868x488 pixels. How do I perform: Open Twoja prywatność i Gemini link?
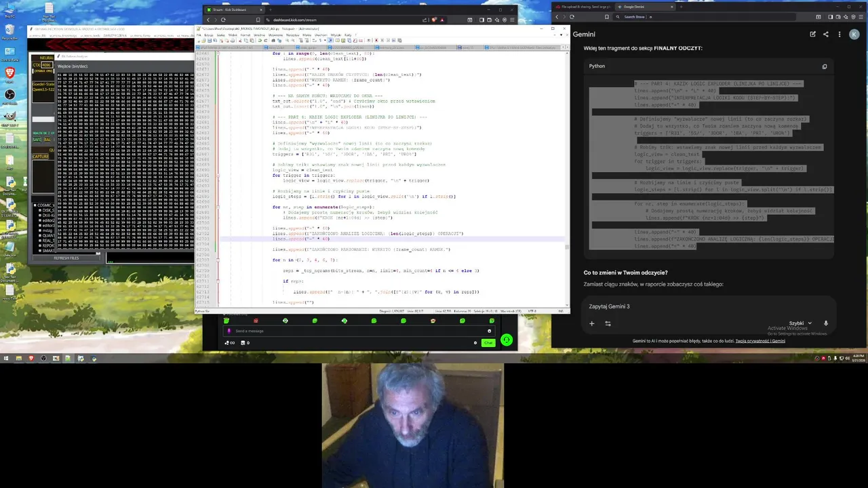(x=760, y=341)
